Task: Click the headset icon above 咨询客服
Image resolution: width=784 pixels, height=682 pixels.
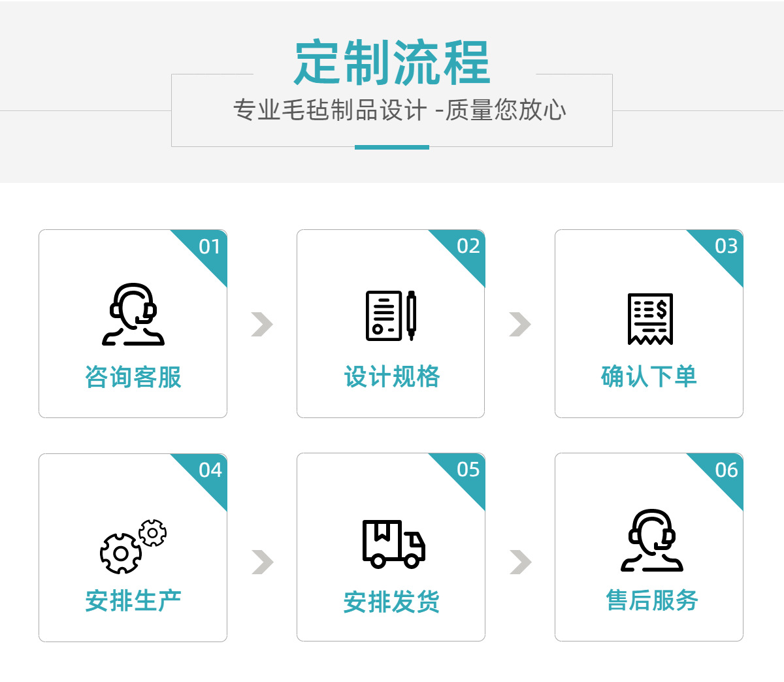Action: 133,314
